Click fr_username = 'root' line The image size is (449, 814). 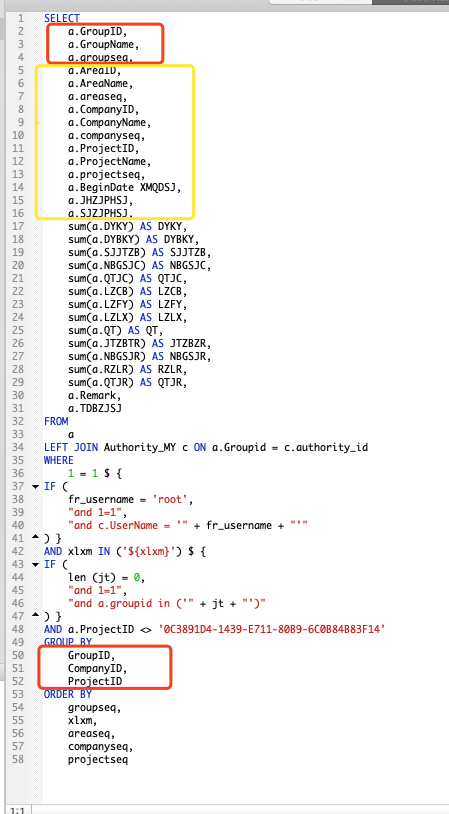[131, 499]
